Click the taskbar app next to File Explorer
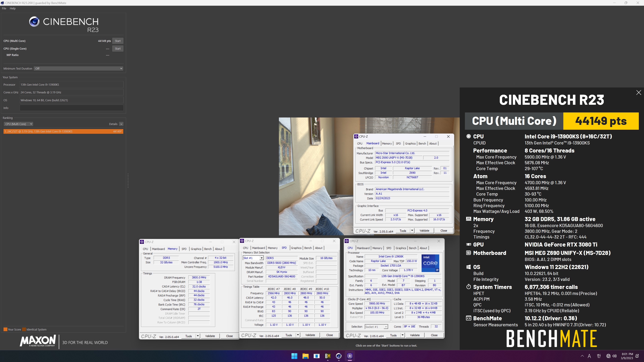 pos(316,356)
